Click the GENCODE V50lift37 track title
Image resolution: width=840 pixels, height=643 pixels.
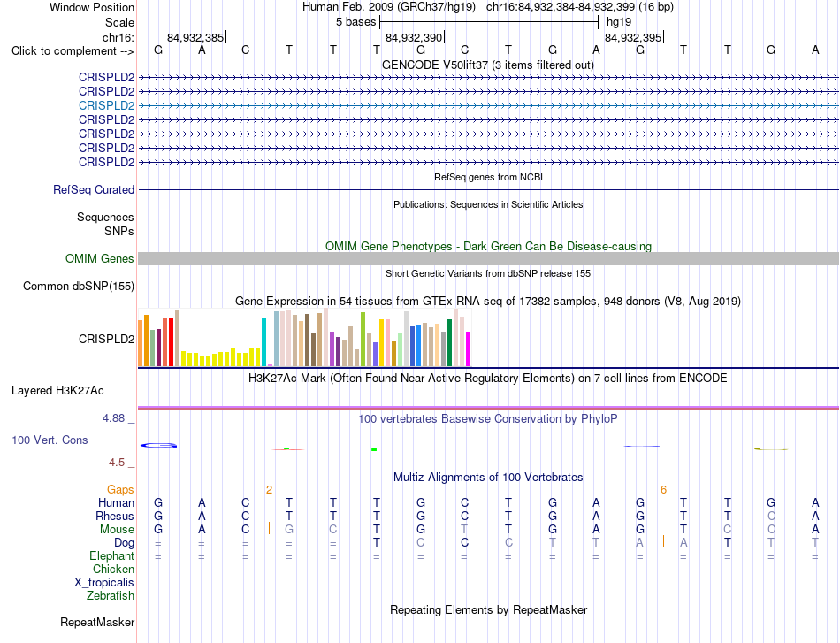pos(487,65)
